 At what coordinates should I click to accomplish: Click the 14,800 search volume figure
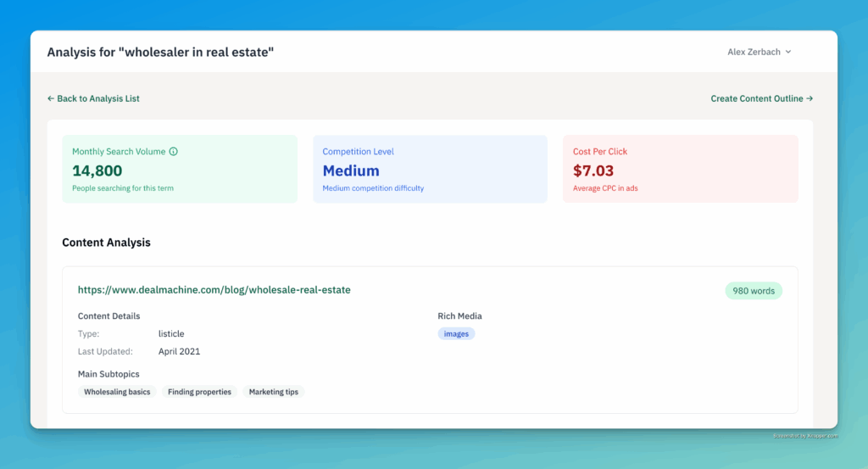pyautogui.click(x=97, y=170)
